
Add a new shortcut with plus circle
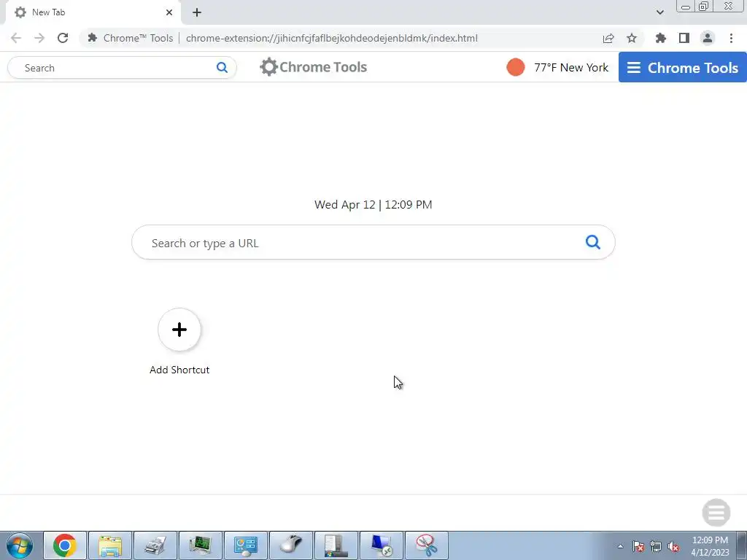pos(179,330)
